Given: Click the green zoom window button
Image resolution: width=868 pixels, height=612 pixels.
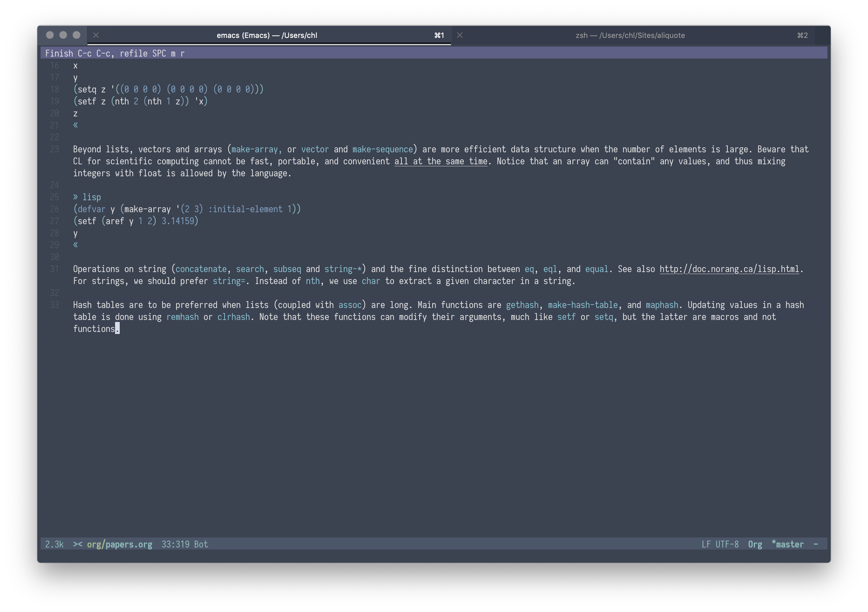Looking at the screenshot, I should (76, 35).
